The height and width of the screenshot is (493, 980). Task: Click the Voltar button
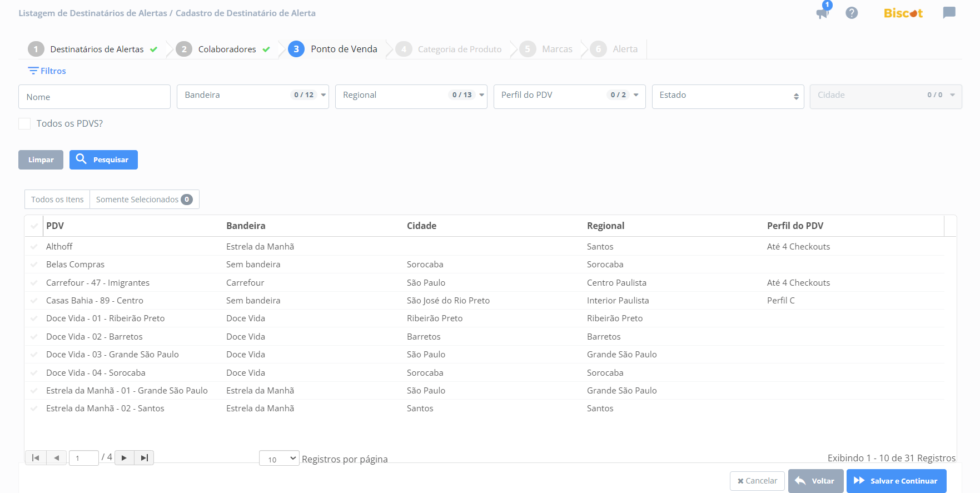[x=816, y=481]
